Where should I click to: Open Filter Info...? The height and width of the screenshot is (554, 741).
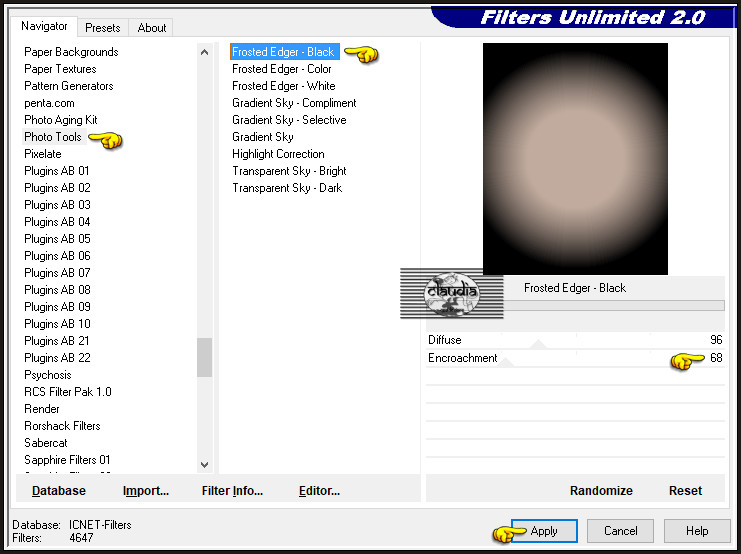click(x=232, y=491)
